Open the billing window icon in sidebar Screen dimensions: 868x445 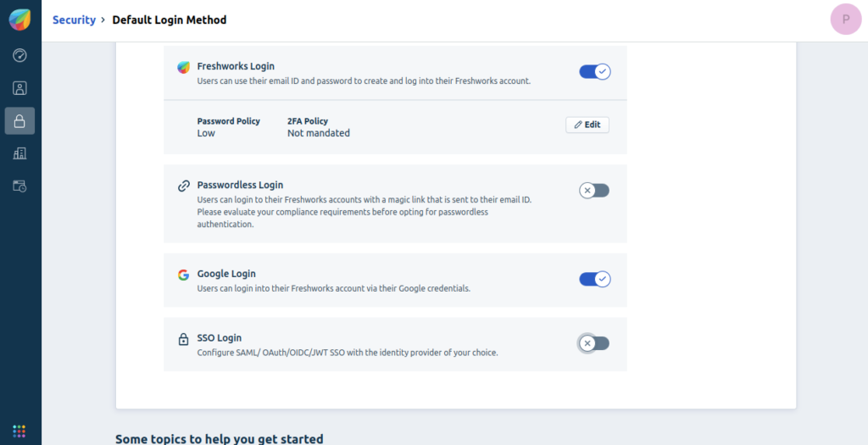pos(20,186)
